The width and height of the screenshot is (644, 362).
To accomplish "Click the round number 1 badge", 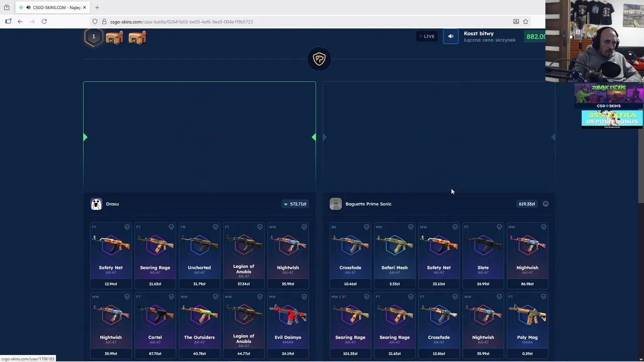I will 94,37.
